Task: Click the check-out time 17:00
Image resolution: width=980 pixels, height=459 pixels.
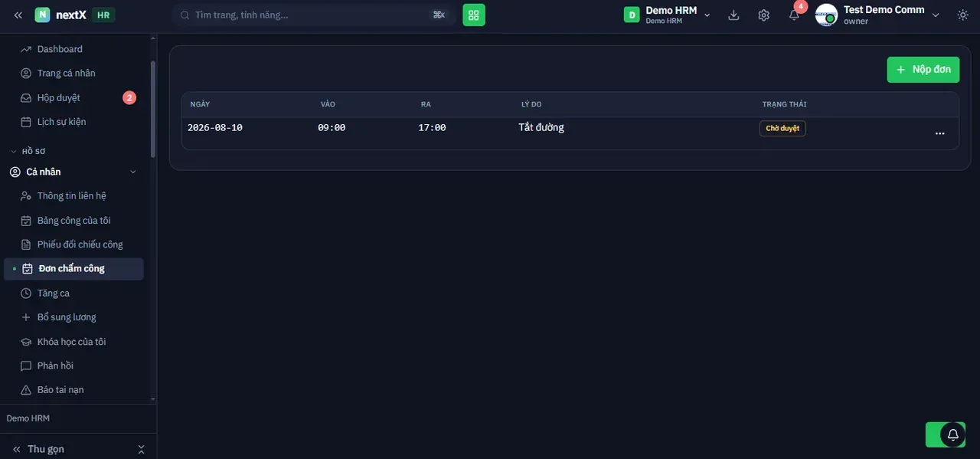Action: (x=432, y=128)
